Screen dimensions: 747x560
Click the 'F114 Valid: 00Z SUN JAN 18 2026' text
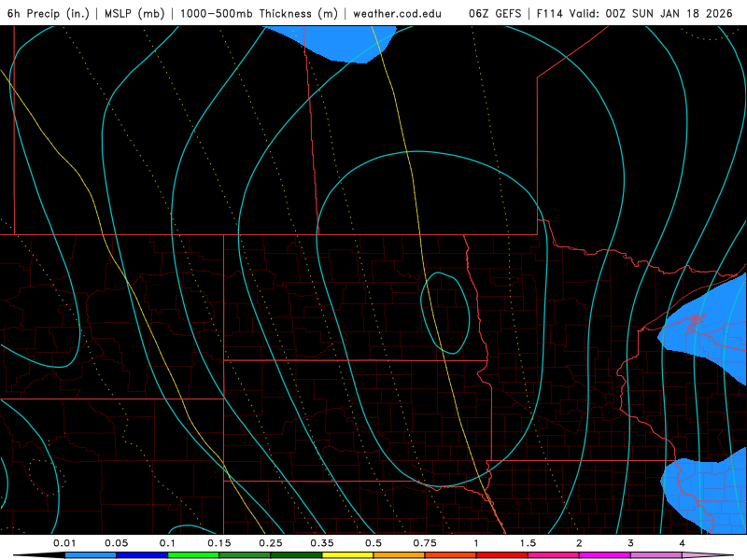tap(635, 13)
